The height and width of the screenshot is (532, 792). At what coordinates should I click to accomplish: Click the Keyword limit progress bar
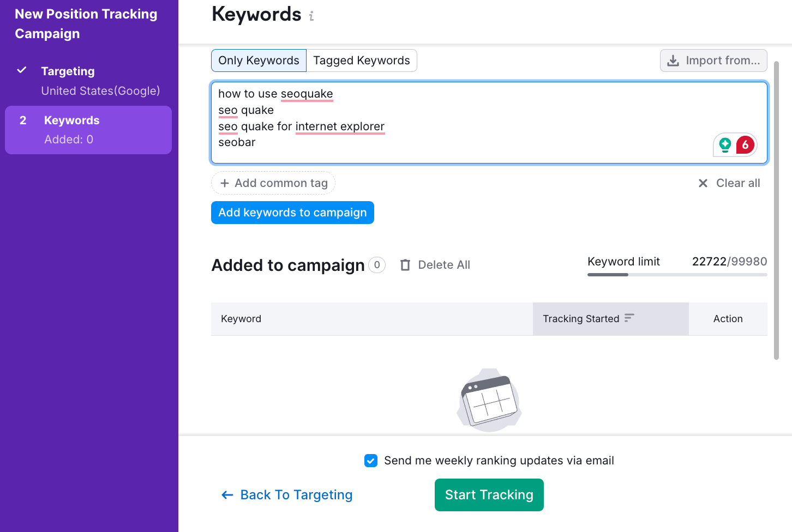pos(677,275)
